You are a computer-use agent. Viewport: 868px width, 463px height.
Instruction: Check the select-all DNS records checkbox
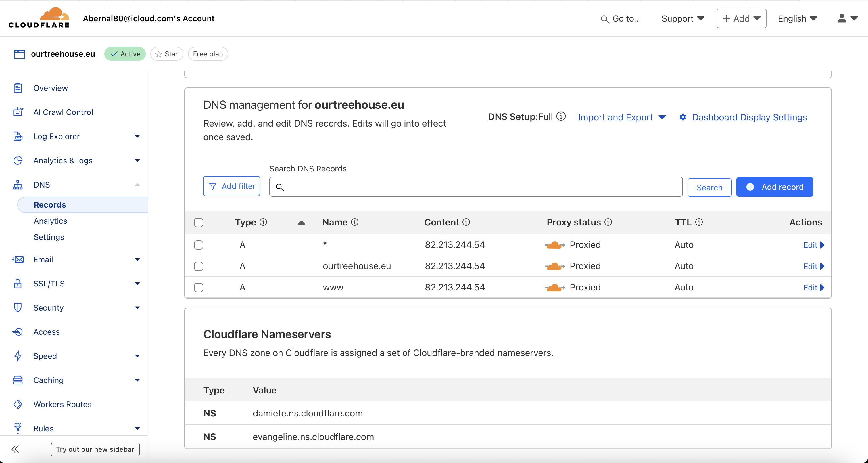(199, 223)
